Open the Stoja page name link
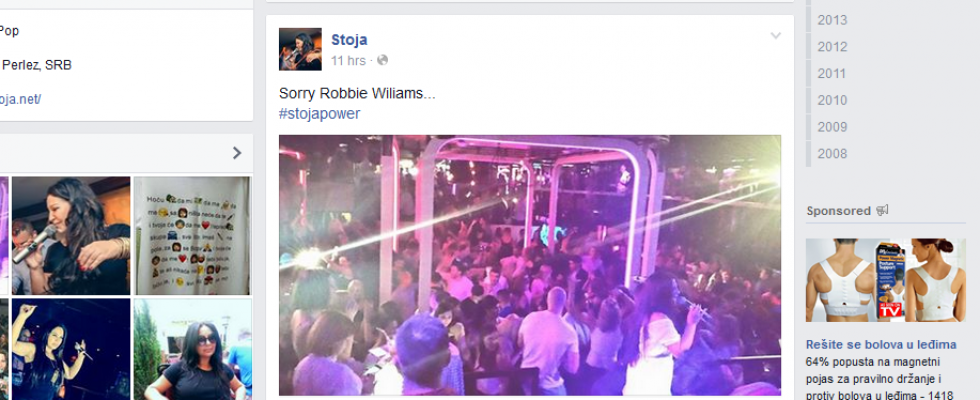 coord(349,40)
